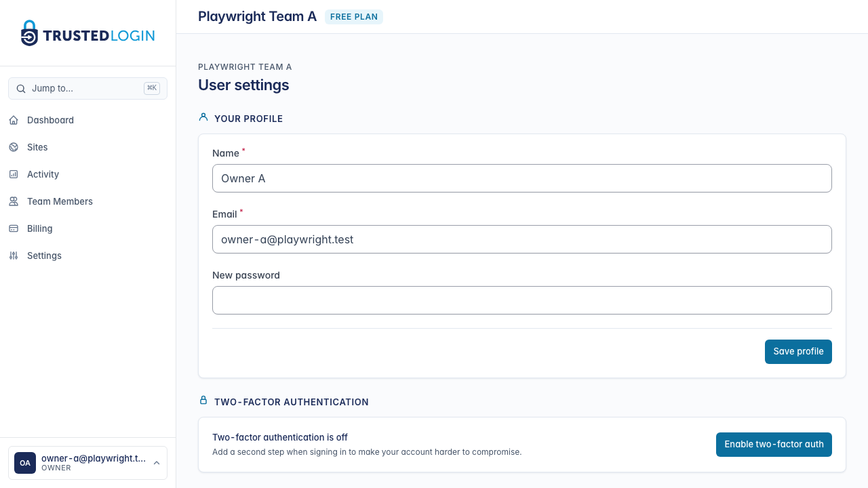Click the FREE PLAN badge
Screen dimensions: 868x488
[x=354, y=17]
